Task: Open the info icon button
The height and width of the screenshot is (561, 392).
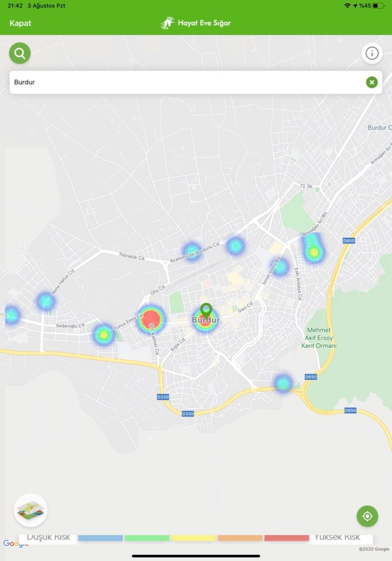Action: tap(372, 53)
